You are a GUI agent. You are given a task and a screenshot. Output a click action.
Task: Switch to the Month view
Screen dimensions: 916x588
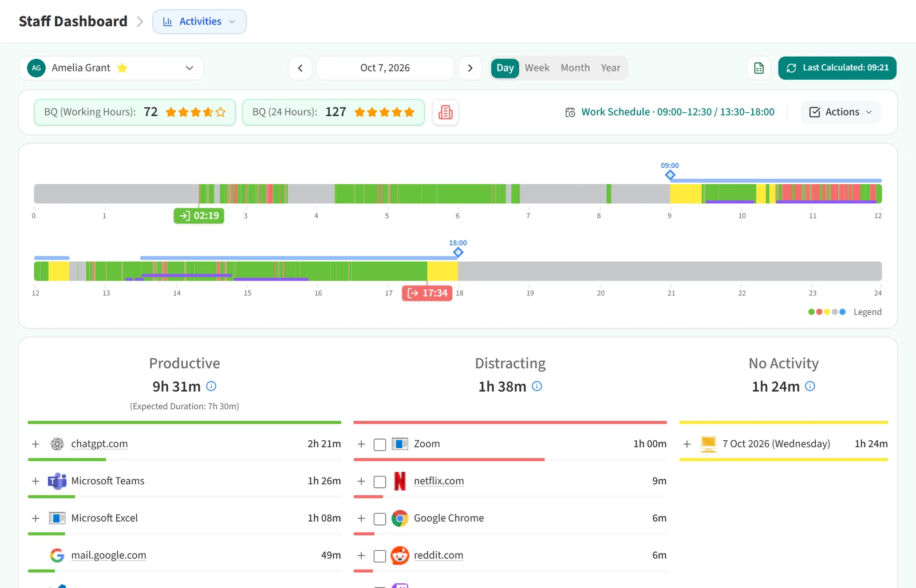click(x=575, y=68)
